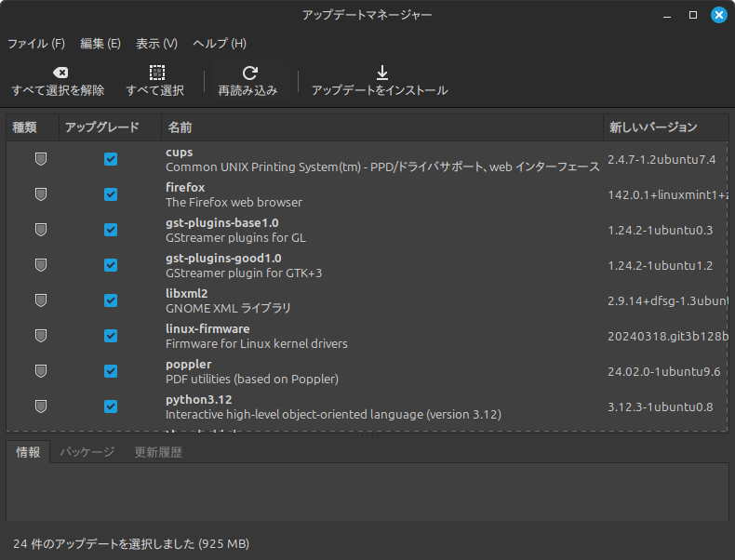Sort list by Name (名前) column header
The height and width of the screenshot is (560, 735).
point(180,127)
